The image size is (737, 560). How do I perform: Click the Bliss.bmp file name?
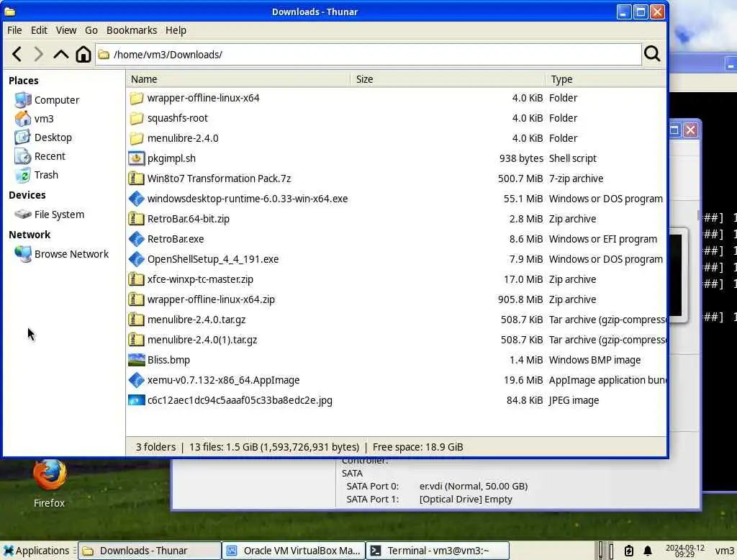point(168,360)
